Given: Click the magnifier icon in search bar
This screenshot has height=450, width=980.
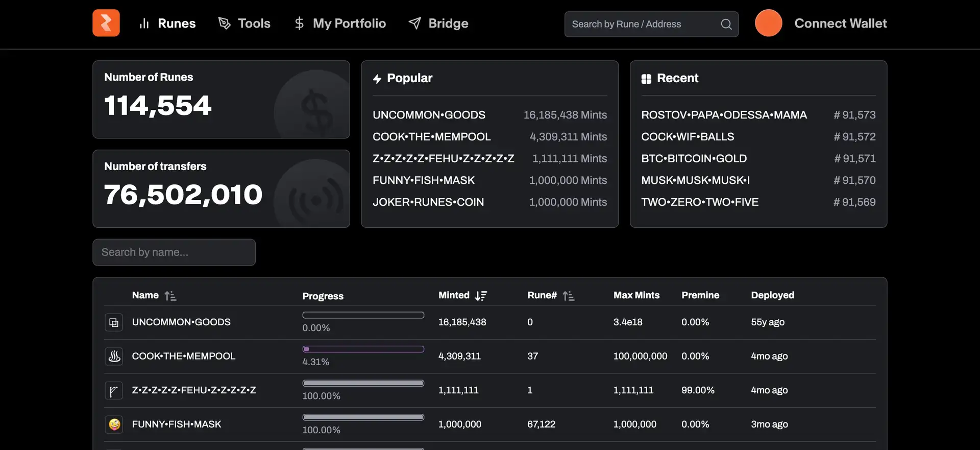Looking at the screenshot, I should click(726, 24).
